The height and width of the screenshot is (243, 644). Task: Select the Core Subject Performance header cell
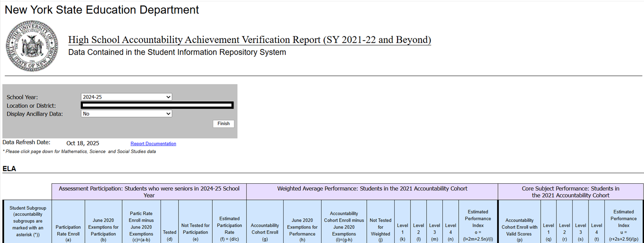[571, 192]
